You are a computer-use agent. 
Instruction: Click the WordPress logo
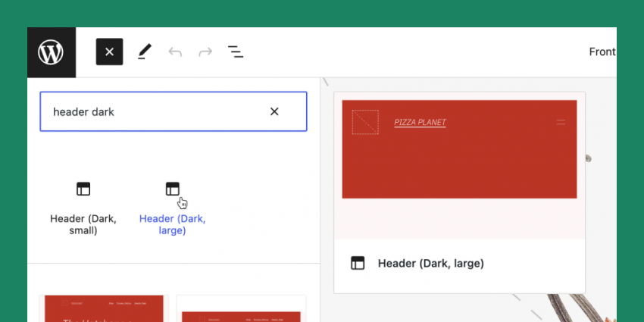click(x=52, y=52)
